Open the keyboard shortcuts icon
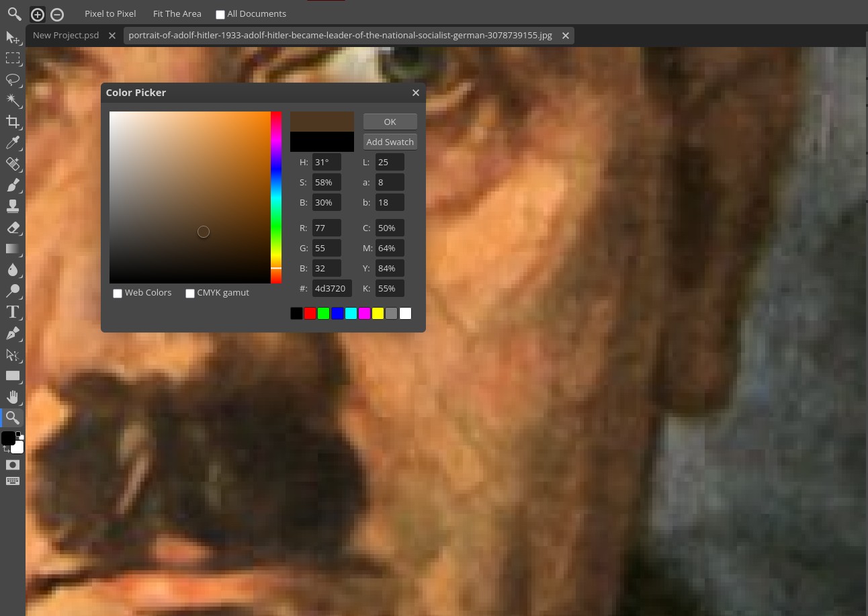868x616 pixels. point(13,481)
